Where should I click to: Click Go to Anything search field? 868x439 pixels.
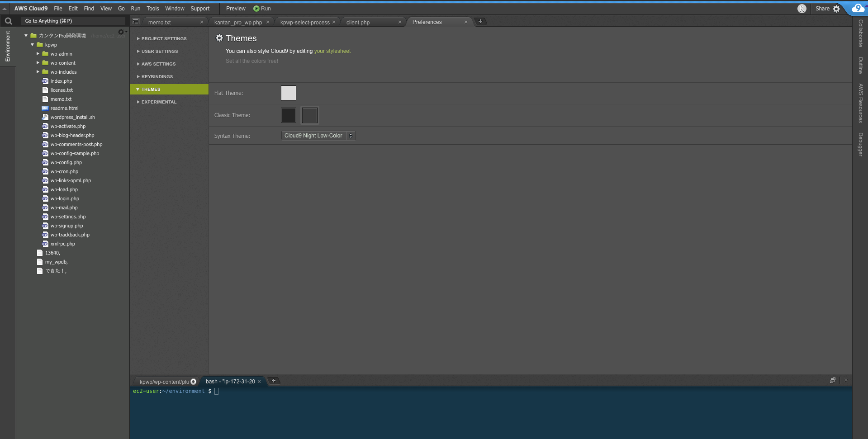[73, 21]
